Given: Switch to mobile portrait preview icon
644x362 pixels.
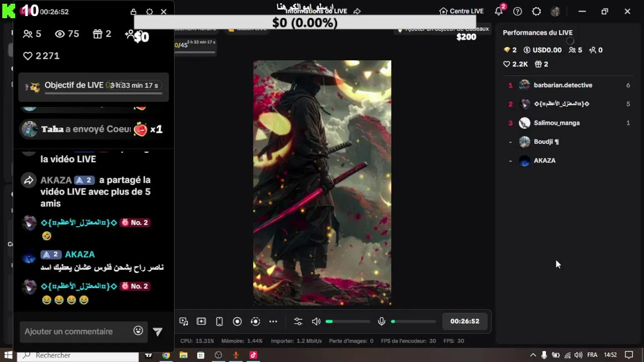Looking at the screenshot, I should coord(219,321).
